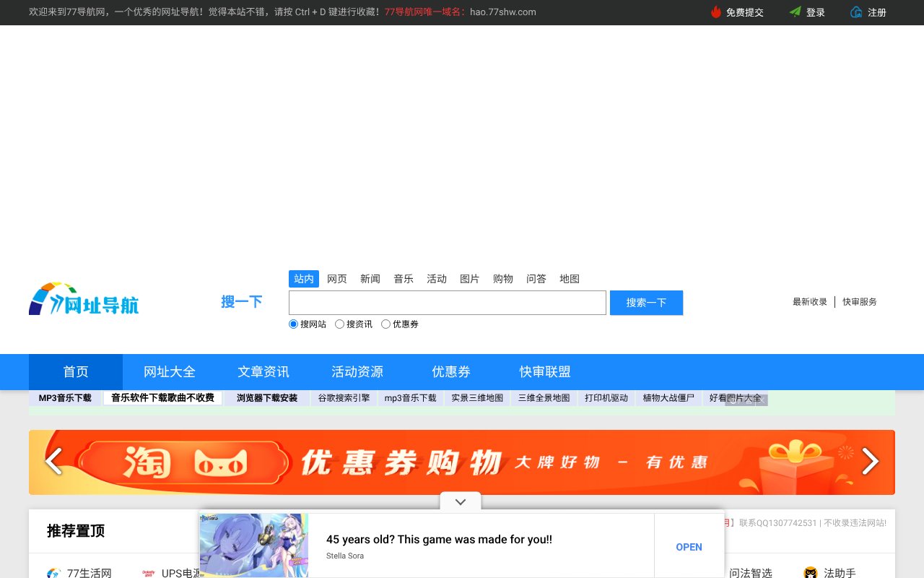924x578 pixels.
Task: Click the 免费提交 flame icon
Action: [715, 12]
